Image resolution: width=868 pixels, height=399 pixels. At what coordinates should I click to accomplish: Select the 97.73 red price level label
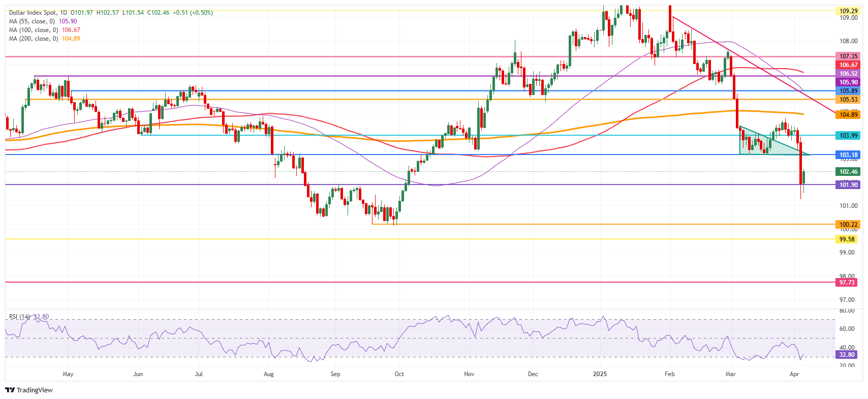point(847,282)
